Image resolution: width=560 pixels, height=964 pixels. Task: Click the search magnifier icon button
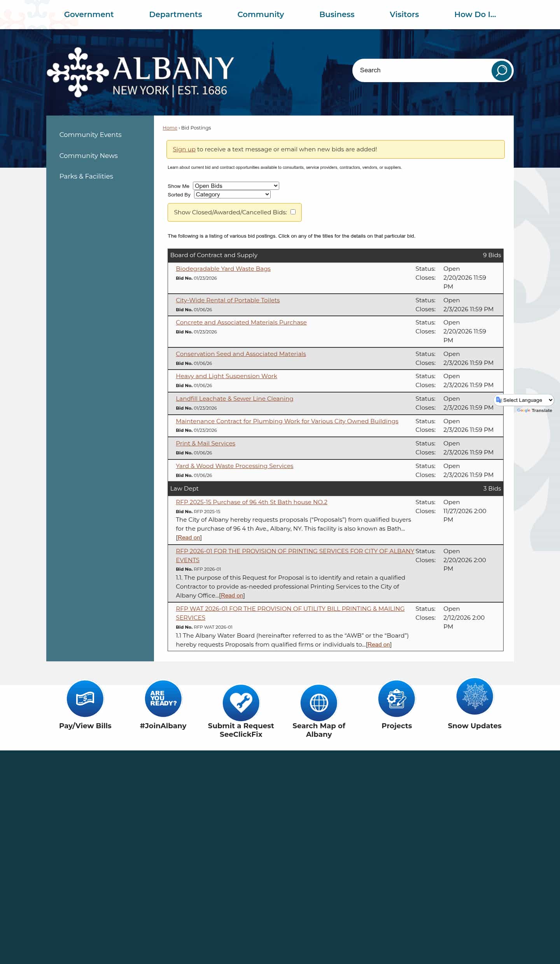[x=501, y=70]
